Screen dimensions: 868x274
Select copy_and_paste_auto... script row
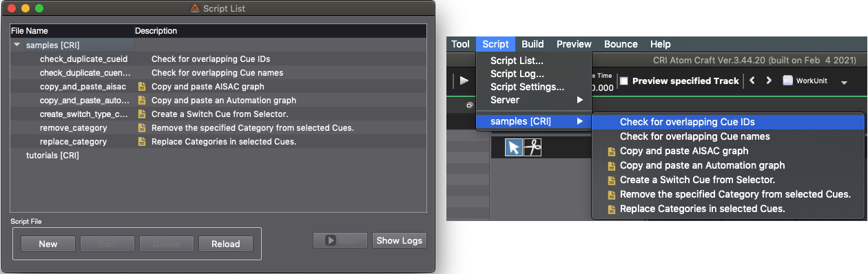pyautogui.click(x=218, y=101)
